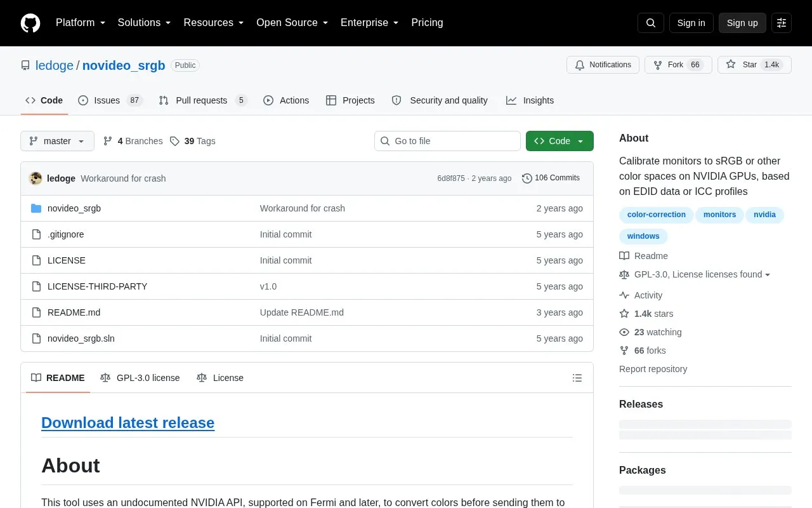Image resolution: width=812 pixels, height=508 pixels.
Task: Open the appearance settings icon in header
Action: (782, 23)
